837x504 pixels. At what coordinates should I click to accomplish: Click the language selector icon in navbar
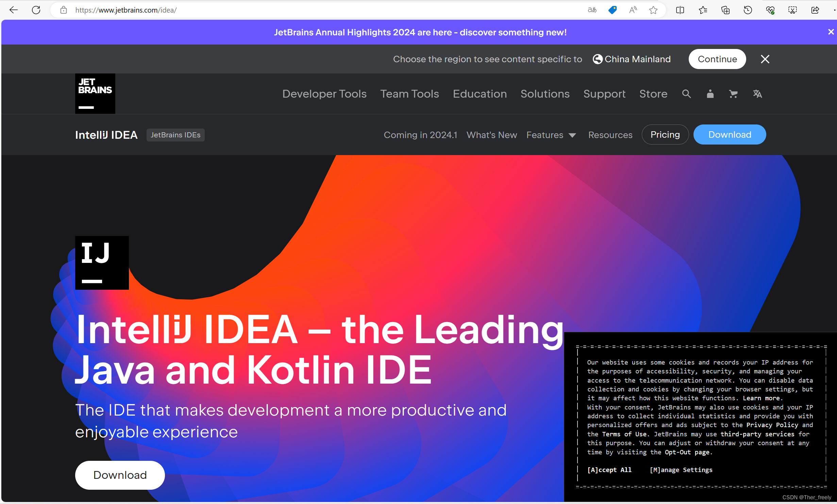tap(757, 94)
